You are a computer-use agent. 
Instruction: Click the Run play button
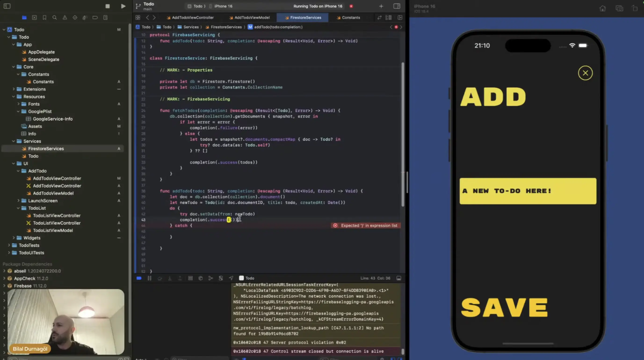point(123,6)
